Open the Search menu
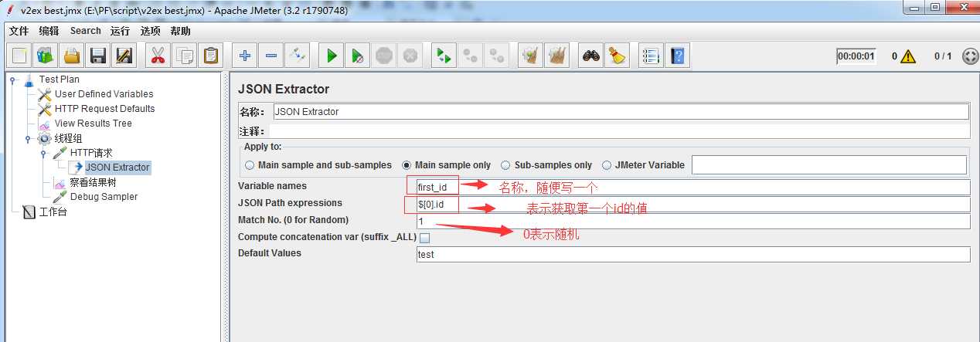Screen dimensions: 980x342 click(85, 31)
